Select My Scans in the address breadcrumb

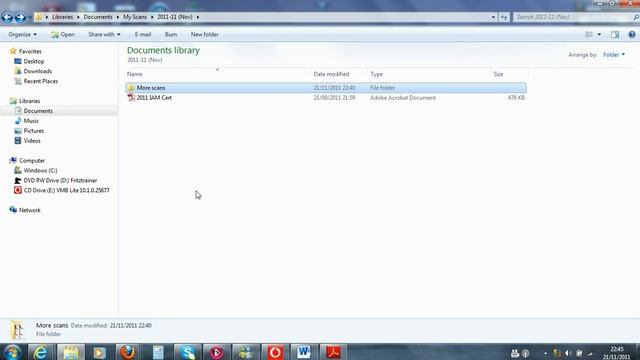tap(135, 17)
